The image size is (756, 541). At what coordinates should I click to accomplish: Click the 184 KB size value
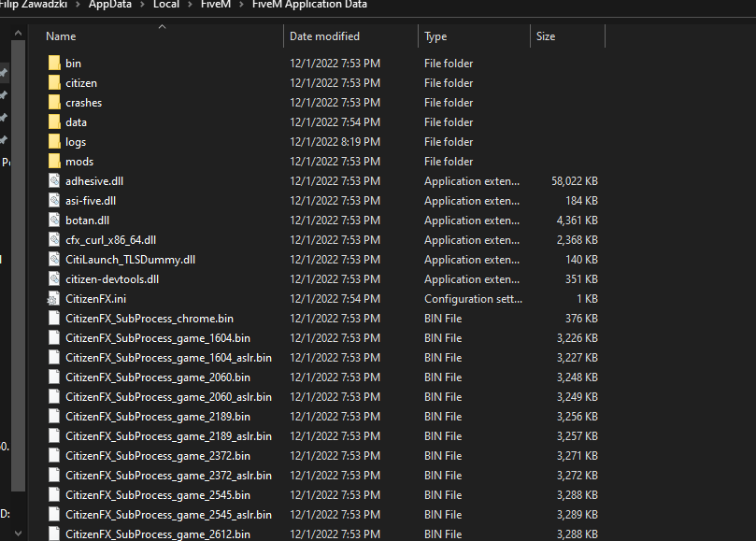pos(581,201)
